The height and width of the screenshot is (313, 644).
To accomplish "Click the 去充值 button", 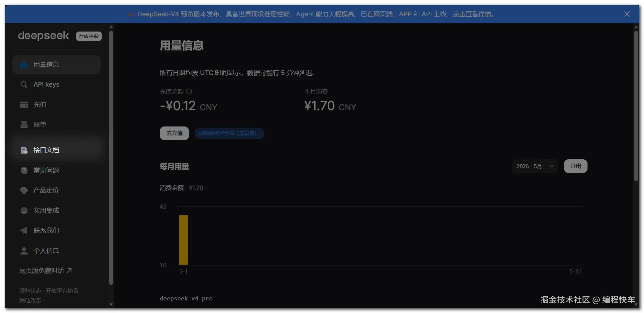I will [174, 133].
